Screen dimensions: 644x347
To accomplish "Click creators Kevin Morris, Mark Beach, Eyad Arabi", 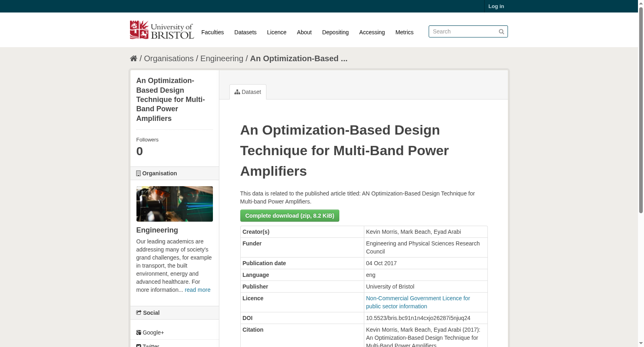I will 413,232.
